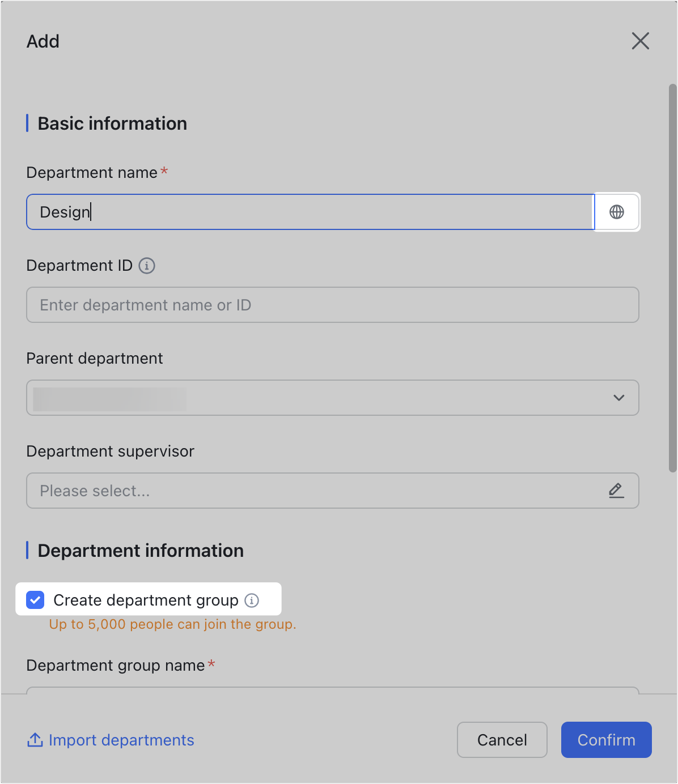The width and height of the screenshot is (678, 784).
Task: Click the Add dialog title
Action: pos(42,41)
